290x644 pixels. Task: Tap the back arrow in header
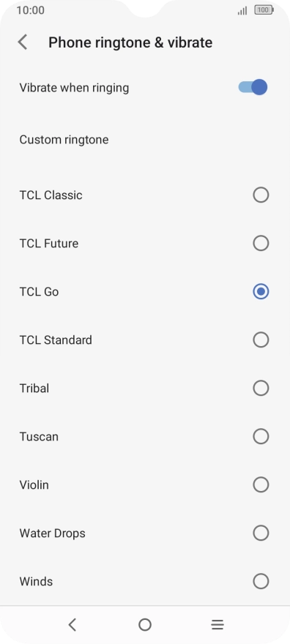click(x=23, y=42)
